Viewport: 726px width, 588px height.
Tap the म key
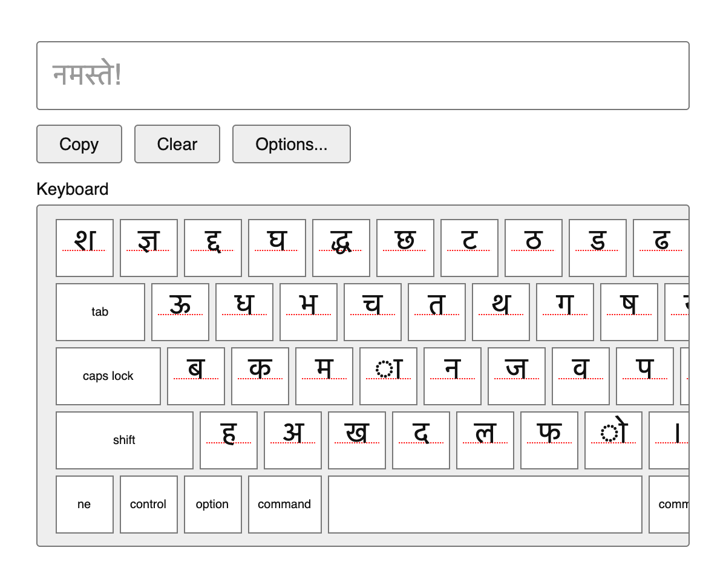click(x=324, y=376)
